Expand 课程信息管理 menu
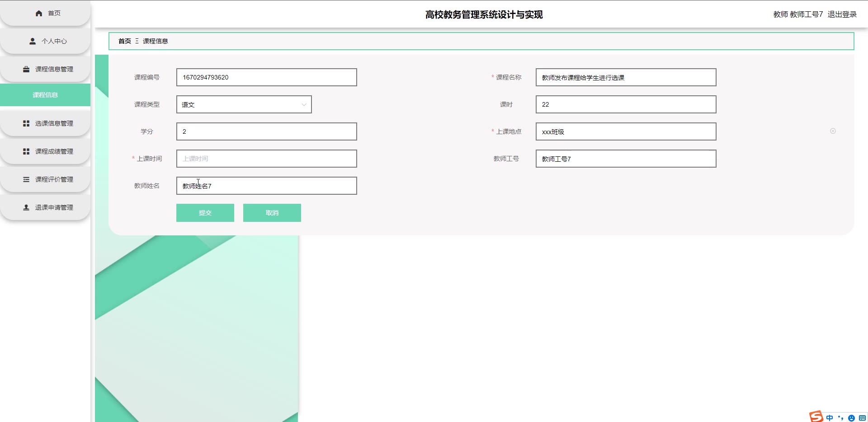 [45, 69]
